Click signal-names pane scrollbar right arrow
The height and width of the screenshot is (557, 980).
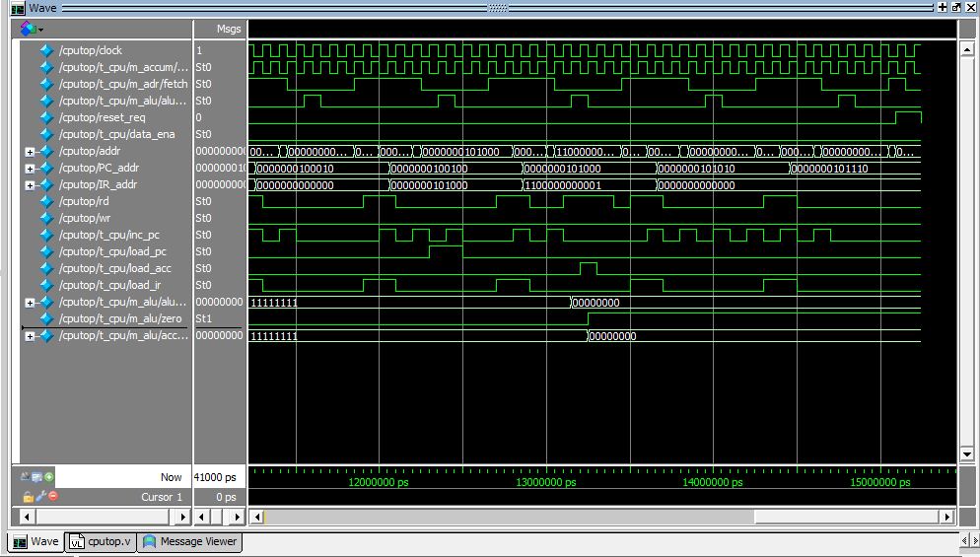182,517
